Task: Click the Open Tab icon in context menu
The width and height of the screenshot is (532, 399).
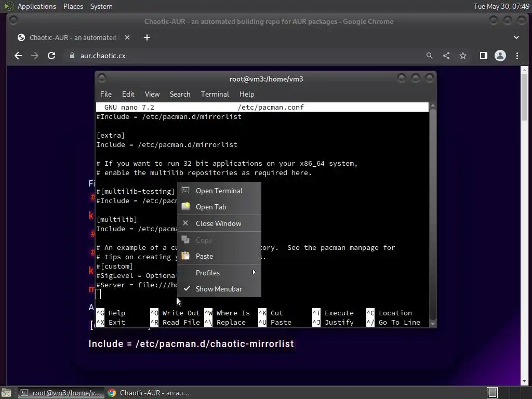Action: click(x=185, y=206)
